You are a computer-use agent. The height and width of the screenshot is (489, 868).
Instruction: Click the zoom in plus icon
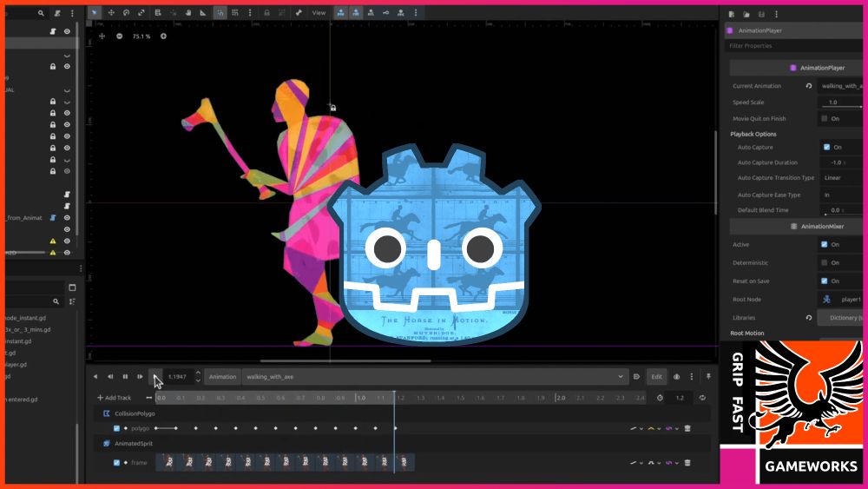163,36
